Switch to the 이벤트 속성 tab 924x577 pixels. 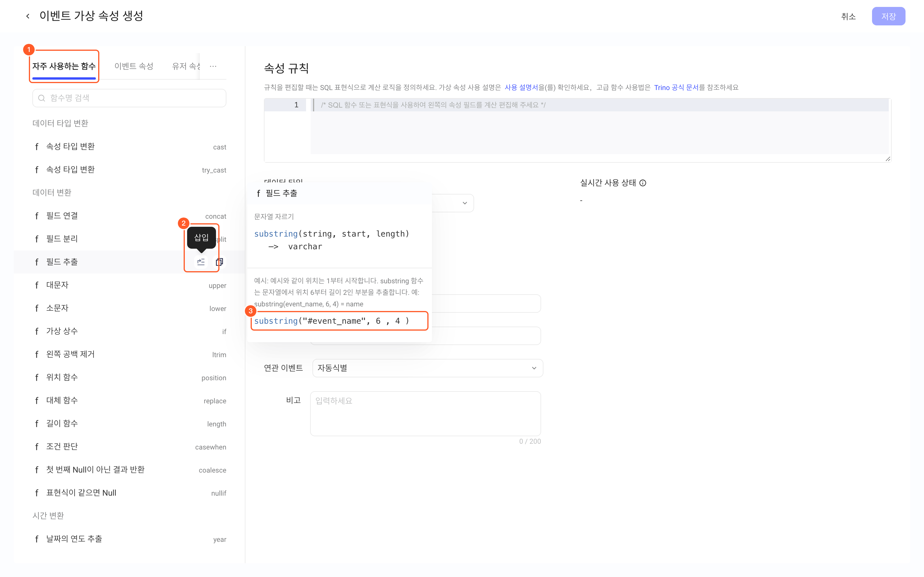(x=134, y=66)
